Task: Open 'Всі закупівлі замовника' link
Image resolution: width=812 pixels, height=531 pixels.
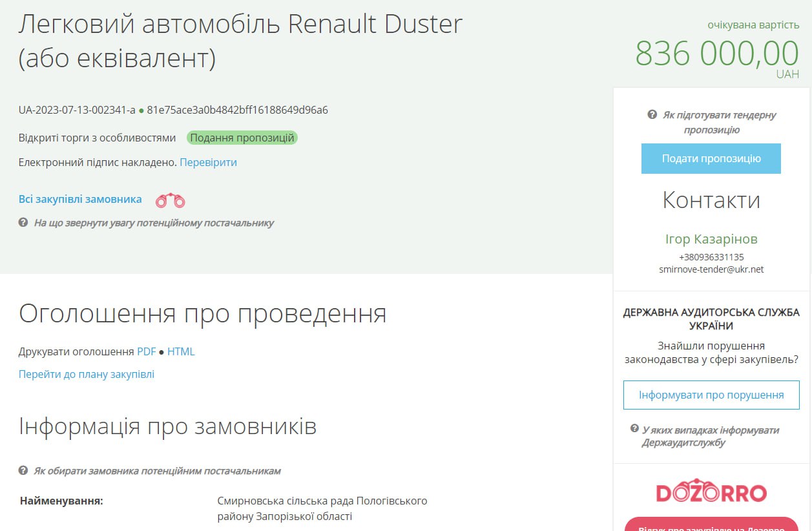Action: coord(80,199)
